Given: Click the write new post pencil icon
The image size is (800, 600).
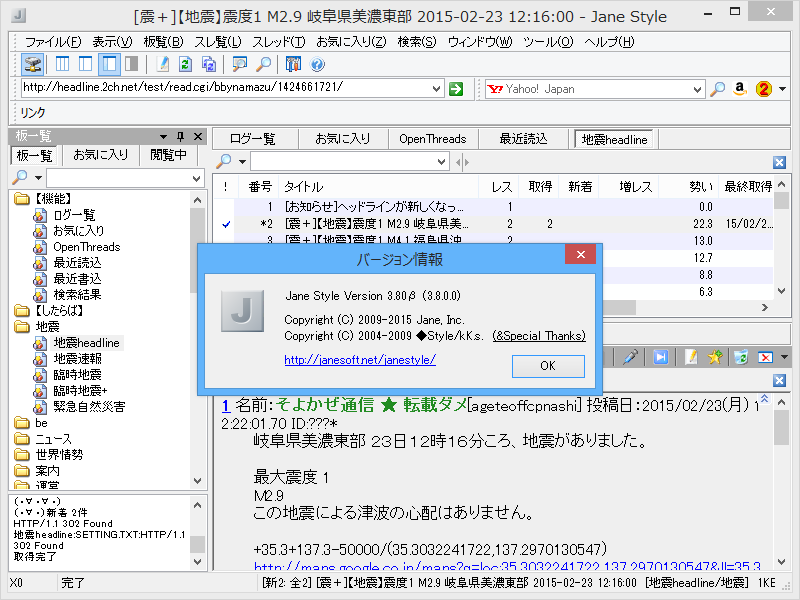Looking at the screenshot, I should (x=162, y=63).
